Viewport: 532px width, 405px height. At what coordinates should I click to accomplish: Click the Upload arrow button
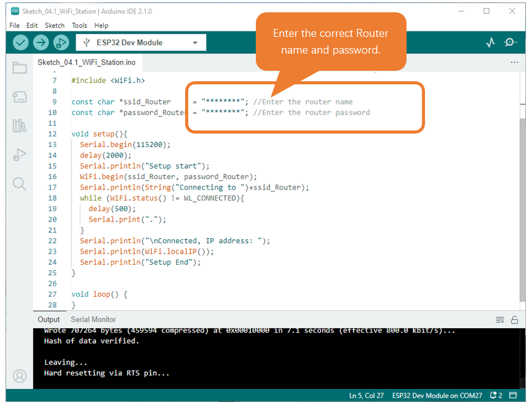pos(41,42)
